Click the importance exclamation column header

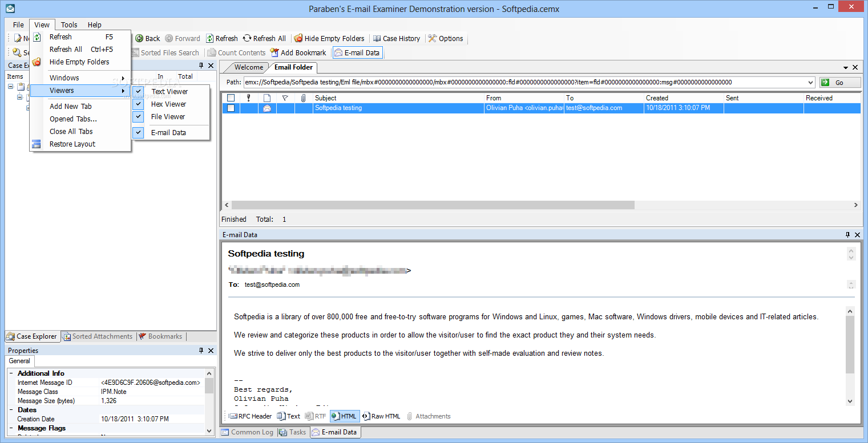pos(248,98)
